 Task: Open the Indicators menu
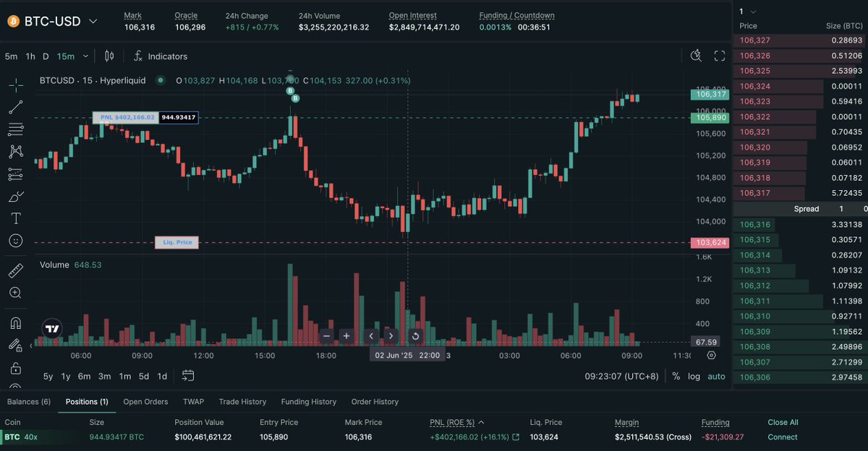[160, 56]
